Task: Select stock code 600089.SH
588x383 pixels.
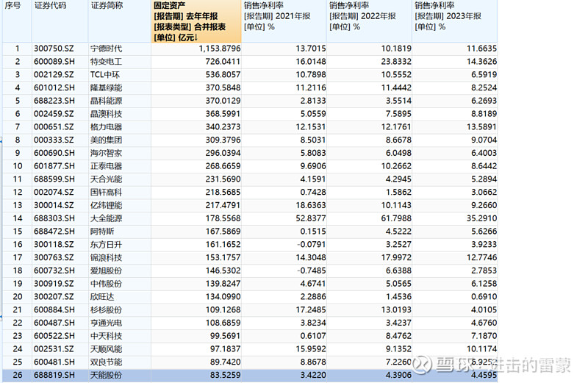Action: [54, 62]
